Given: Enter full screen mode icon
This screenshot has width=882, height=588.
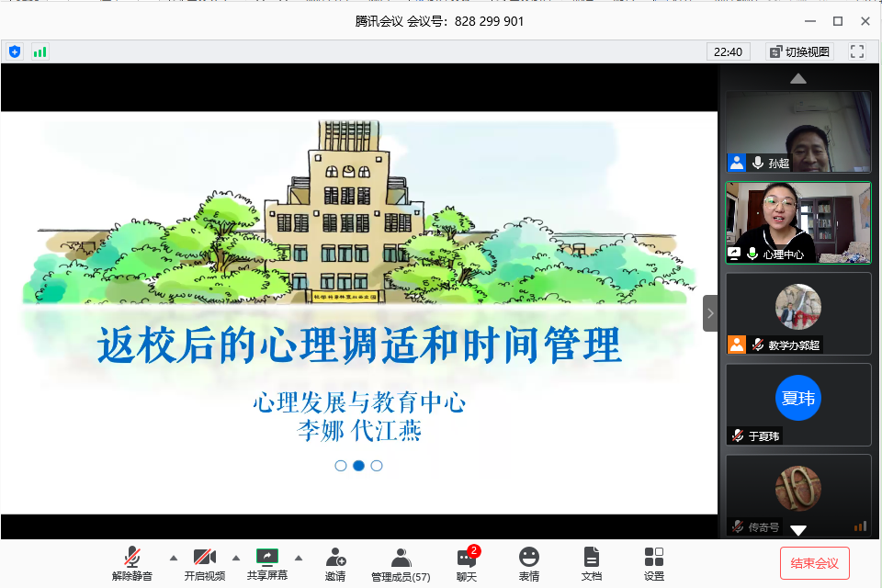Looking at the screenshot, I should pyautogui.click(x=857, y=51).
